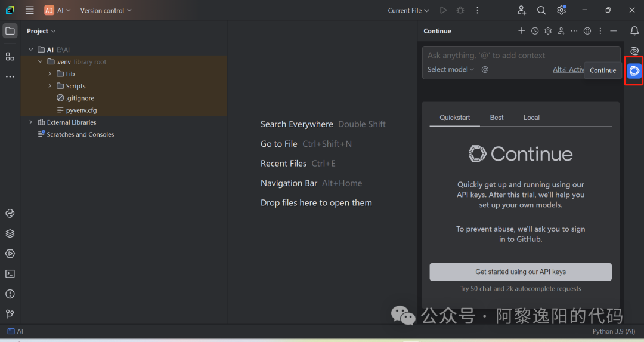Expand the Scripts folder chevron
644x342 pixels.
[49, 85]
